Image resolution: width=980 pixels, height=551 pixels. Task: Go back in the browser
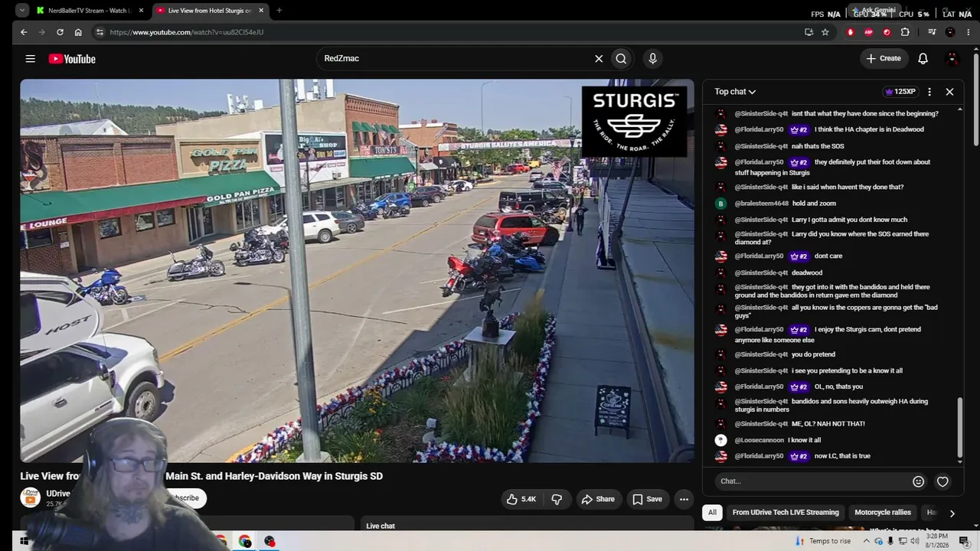24,32
